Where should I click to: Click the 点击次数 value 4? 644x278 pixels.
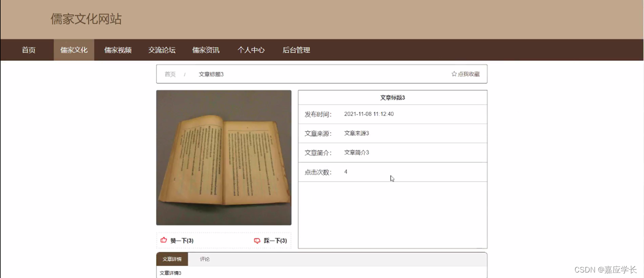point(346,172)
